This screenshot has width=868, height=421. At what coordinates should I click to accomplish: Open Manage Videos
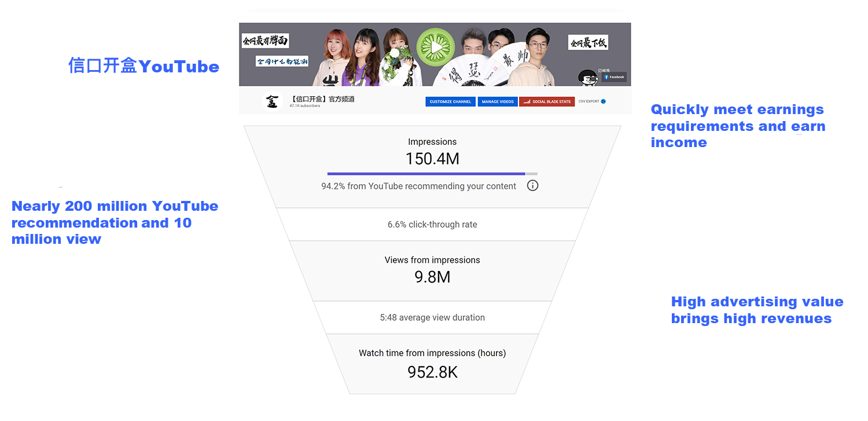click(498, 101)
